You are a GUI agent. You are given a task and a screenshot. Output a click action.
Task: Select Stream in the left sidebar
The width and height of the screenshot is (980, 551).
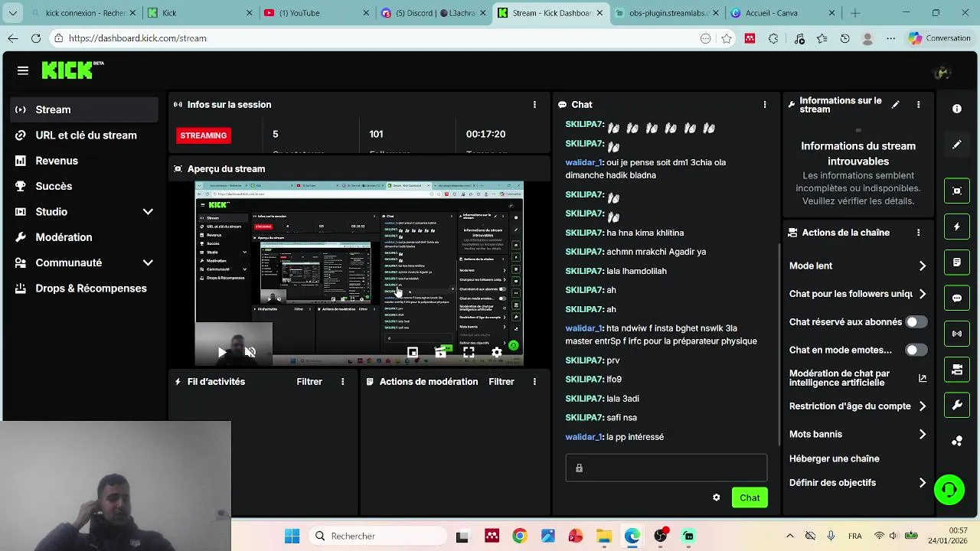point(84,109)
